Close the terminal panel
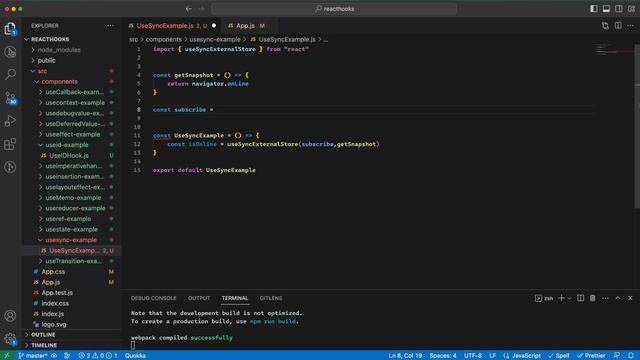The image size is (640, 360). (630, 298)
